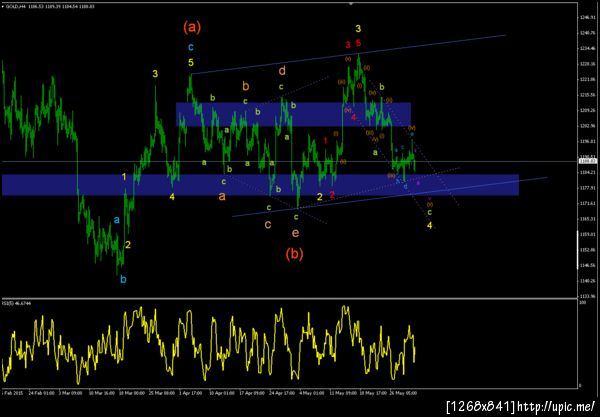
Task: Click the 1 Apr 17:00 date label
Action: pyautogui.click(x=192, y=393)
